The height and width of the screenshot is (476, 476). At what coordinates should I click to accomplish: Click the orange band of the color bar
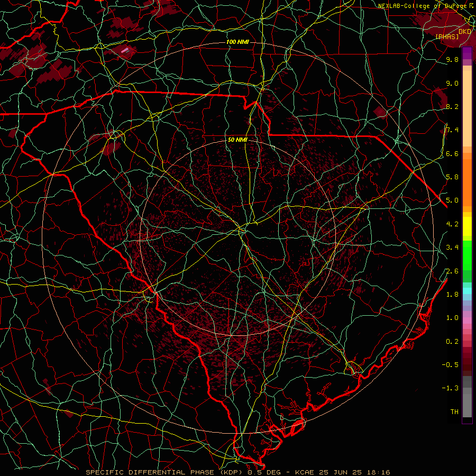point(467,183)
